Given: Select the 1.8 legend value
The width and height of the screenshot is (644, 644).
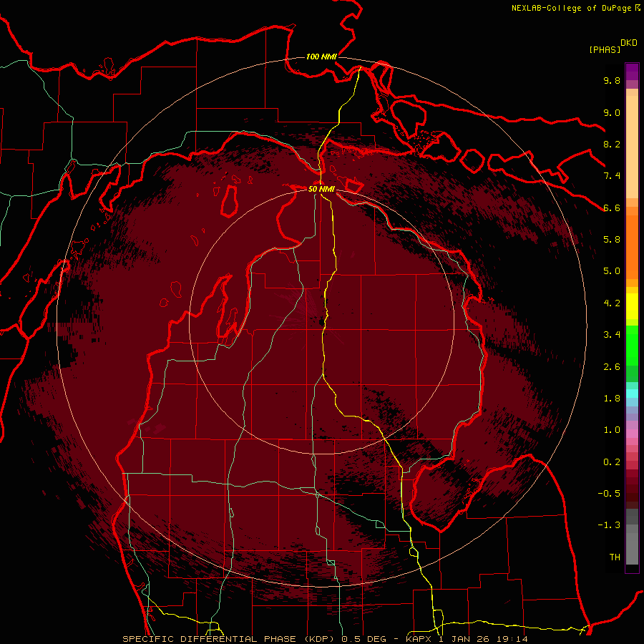Looking at the screenshot, I should (612, 399).
